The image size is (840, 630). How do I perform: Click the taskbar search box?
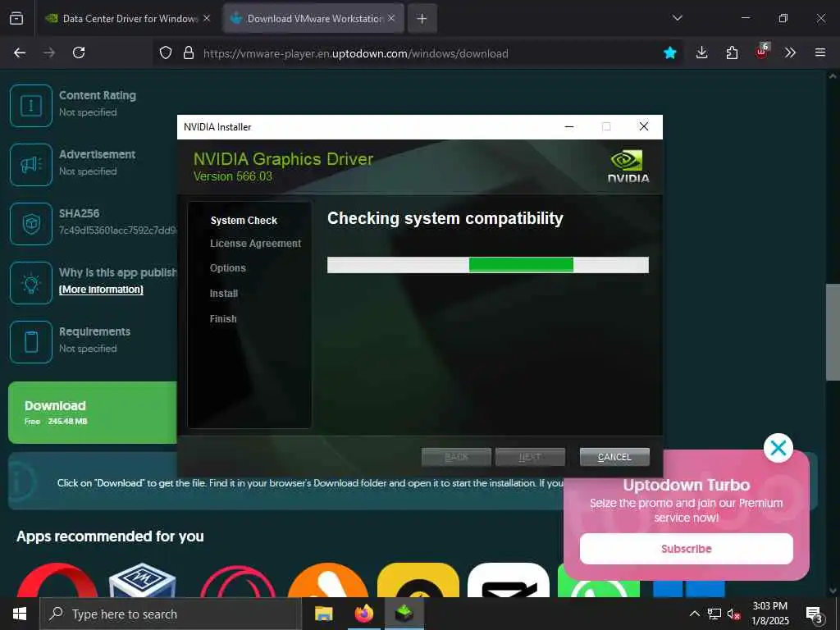coord(171,614)
